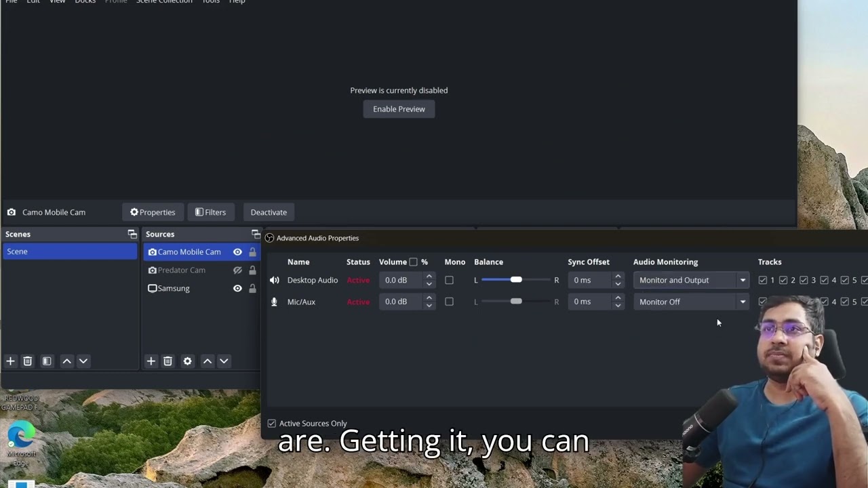The height and width of the screenshot is (488, 868).
Task: Move scene down in Scenes toolbar
Action: click(x=83, y=361)
